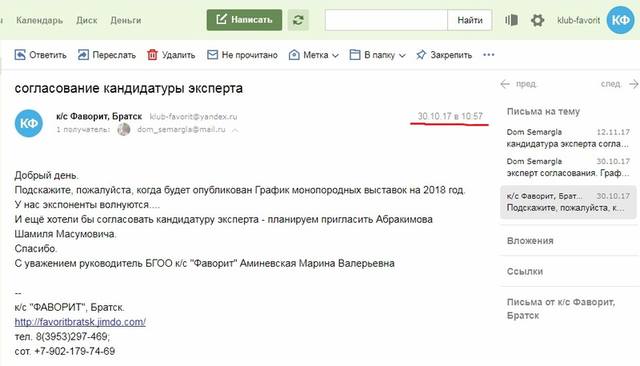Click the Переслать forward icon
This screenshot has height=366, width=640.
point(83,55)
